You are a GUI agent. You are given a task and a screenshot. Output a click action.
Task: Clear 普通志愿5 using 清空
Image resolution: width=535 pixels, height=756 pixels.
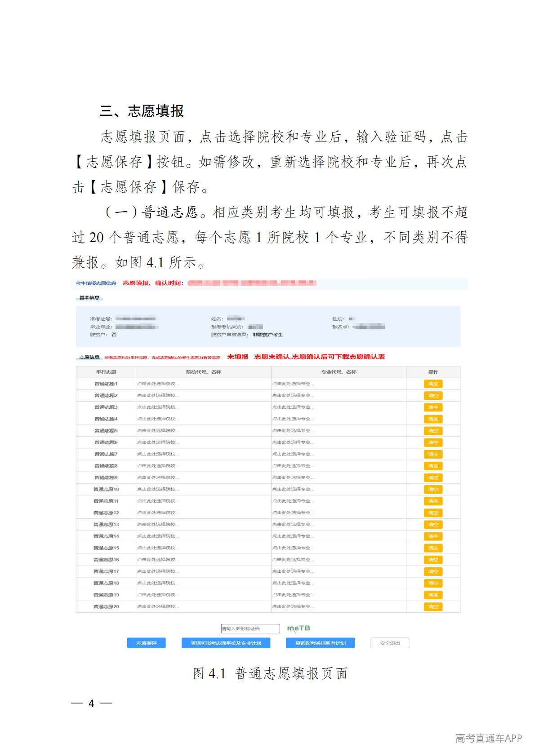433,430
